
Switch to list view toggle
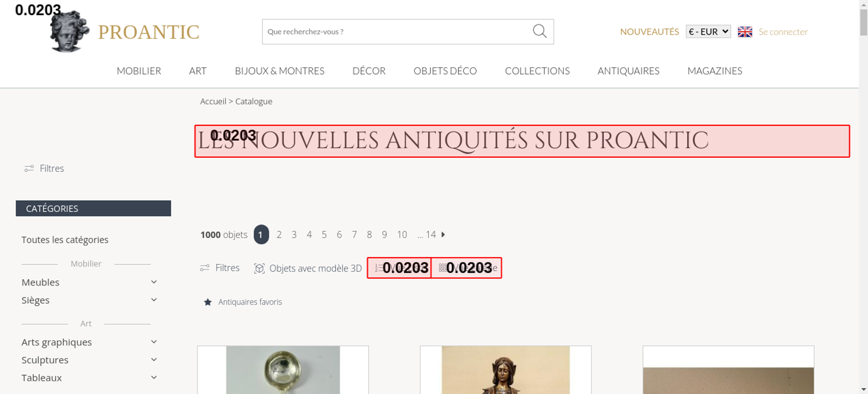[x=399, y=268]
